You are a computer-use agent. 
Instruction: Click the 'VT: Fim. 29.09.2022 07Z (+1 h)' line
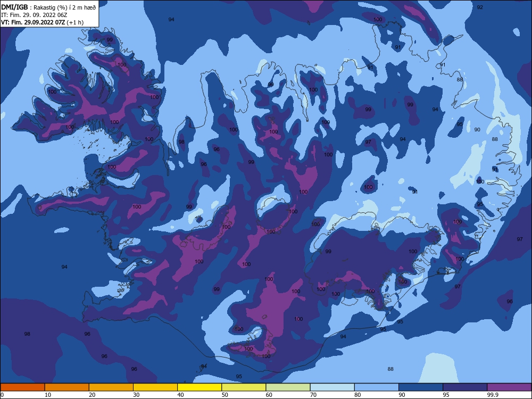tap(42, 22)
